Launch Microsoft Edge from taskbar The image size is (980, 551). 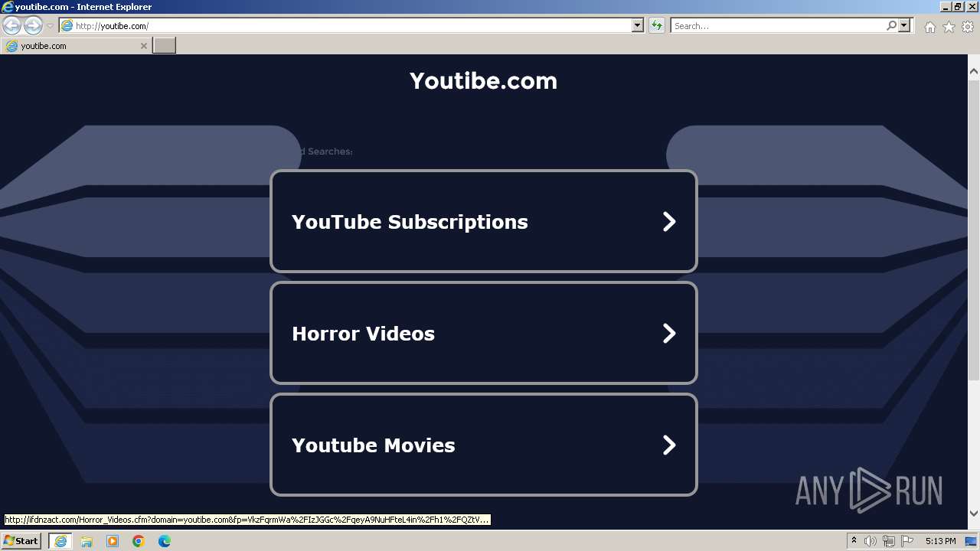(165, 541)
